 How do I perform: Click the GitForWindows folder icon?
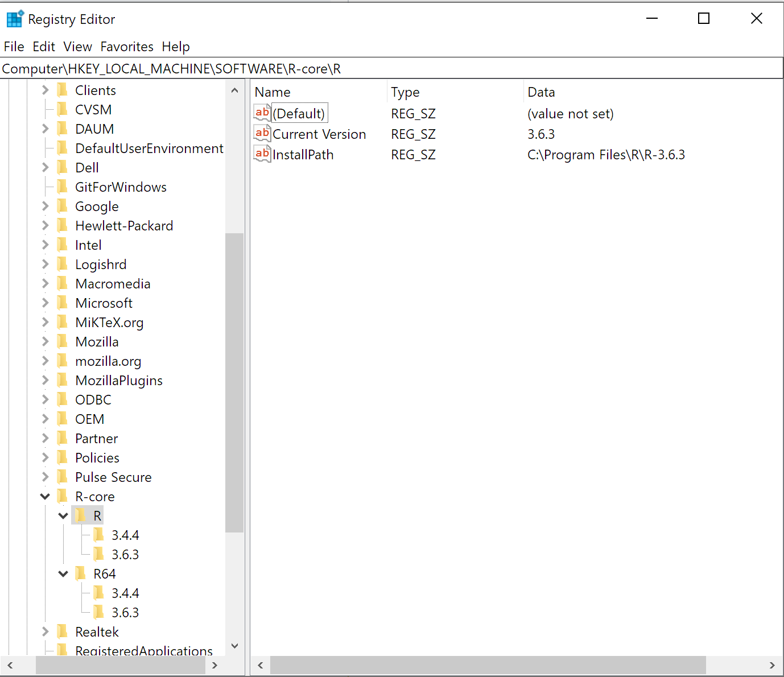coord(63,187)
